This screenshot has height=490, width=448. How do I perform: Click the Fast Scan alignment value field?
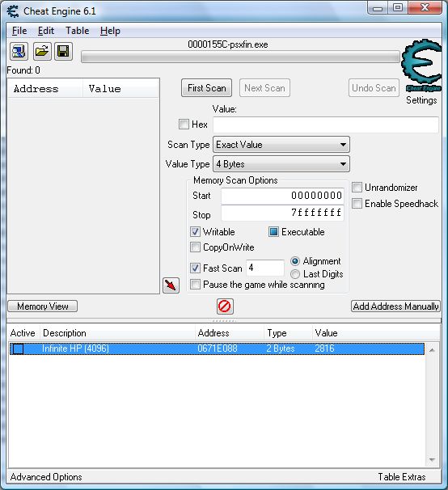click(x=265, y=268)
